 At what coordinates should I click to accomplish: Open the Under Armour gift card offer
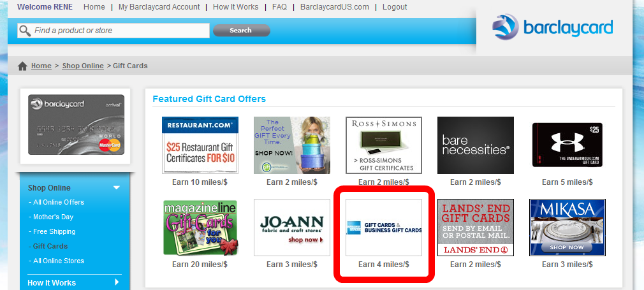[x=567, y=145]
